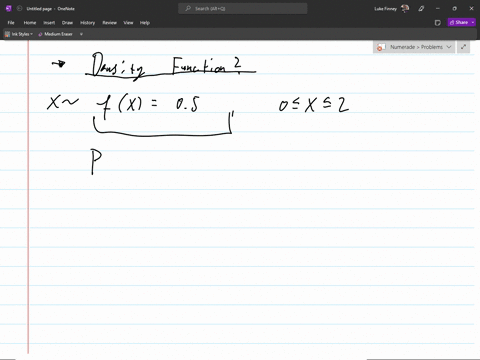Viewport: 480px width, 360px height.
Task: Click the Search box
Action: [243, 9]
